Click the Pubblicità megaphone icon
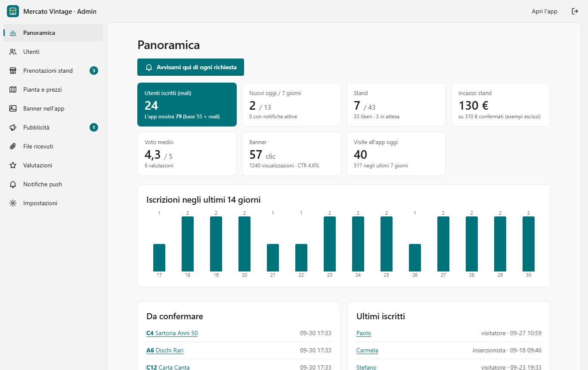588x370 pixels. point(13,127)
